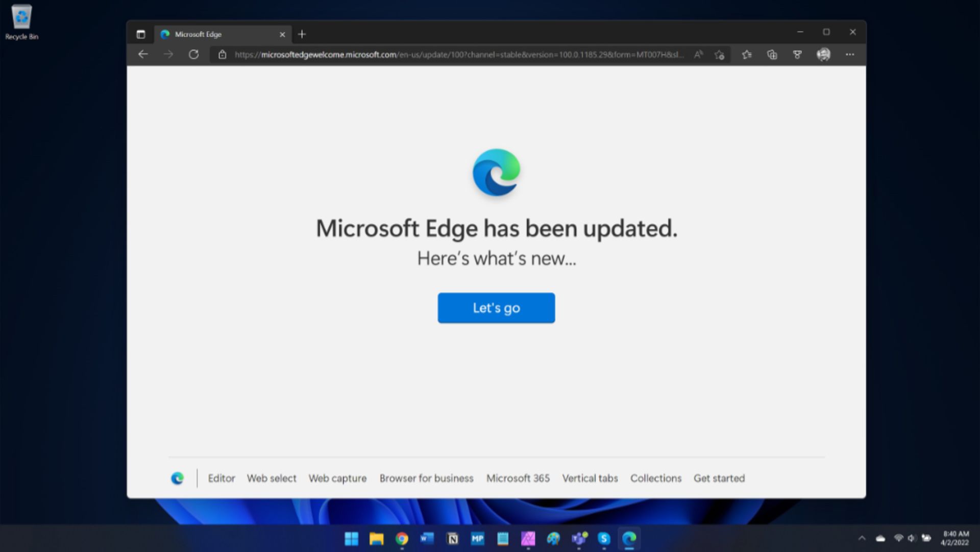This screenshot has width=980, height=552.
Task: Open the Read aloud icon in address bar
Action: (x=698, y=54)
